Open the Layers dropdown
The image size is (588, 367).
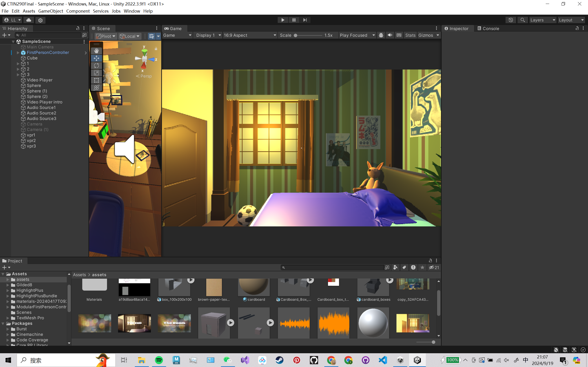point(542,20)
